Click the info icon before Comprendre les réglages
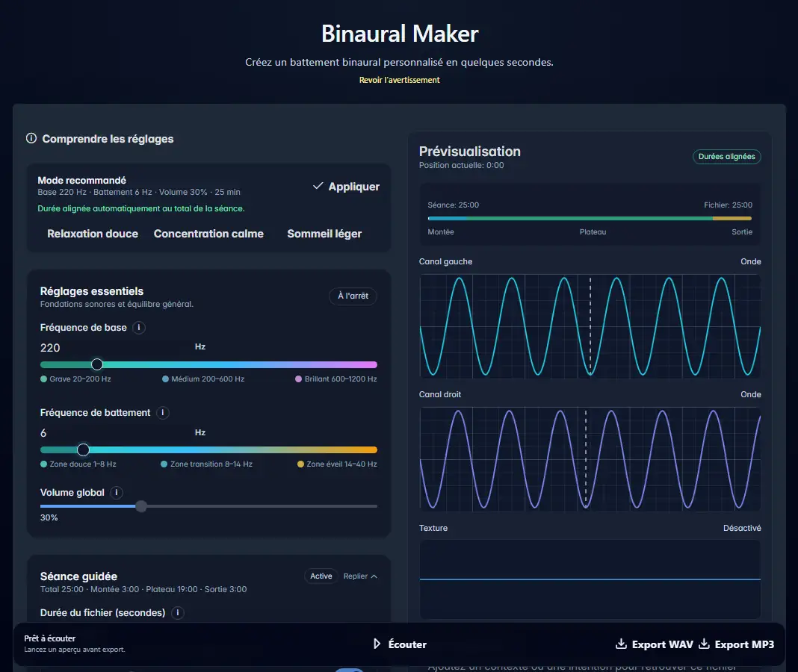Screen dimensions: 798x672 pyautogui.click(x=31, y=138)
